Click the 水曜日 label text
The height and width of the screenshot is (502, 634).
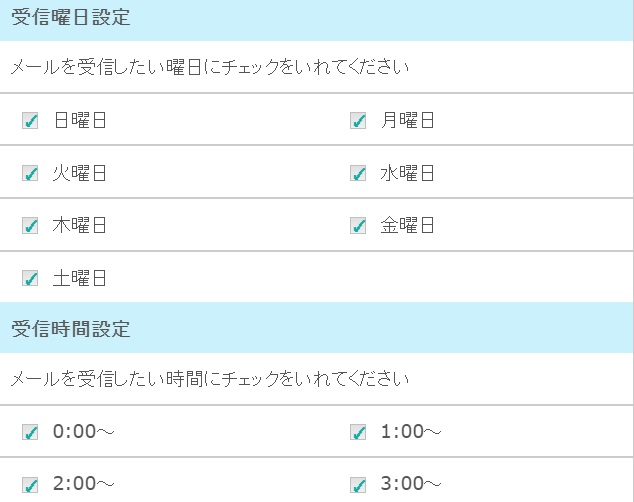pyautogui.click(x=408, y=173)
